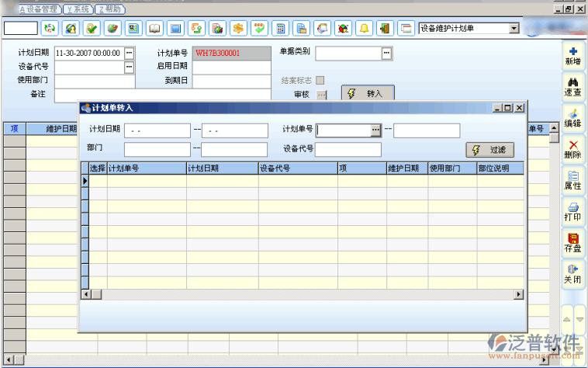Open 属性 (Properties) from the sidebar
This screenshot has height=368, width=588.
[x=572, y=180]
